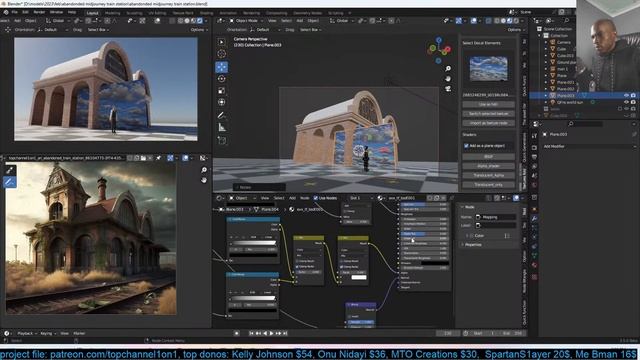Activate the Rotate tool in the viewport toolbar
640x360 pixels.
[222, 78]
